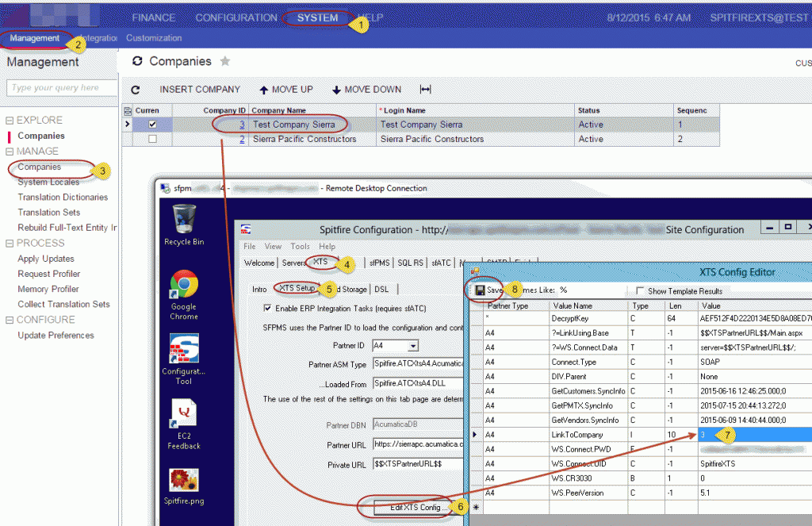This screenshot has height=526, width=812.
Task: Uncheck Current box for Test Company Sierra
Action: tap(152, 125)
